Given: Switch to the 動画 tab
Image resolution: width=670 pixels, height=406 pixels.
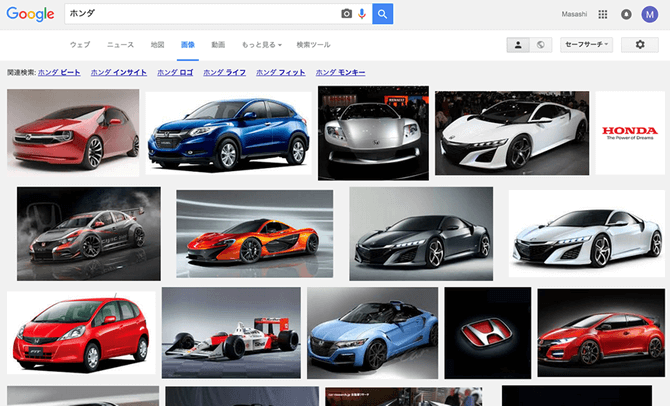Looking at the screenshot, I should 218,45.
